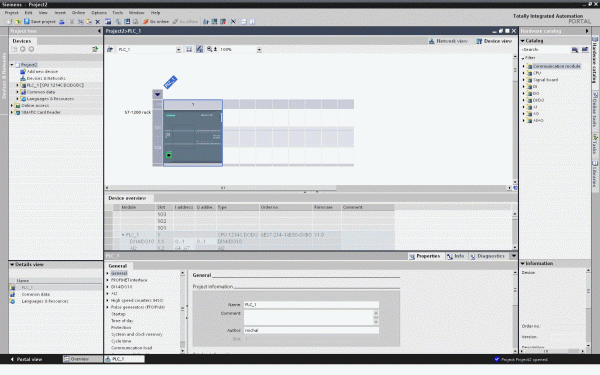600x375 pixels.
Task: Click the print icon in toolbar
Action: pos(62,22)
